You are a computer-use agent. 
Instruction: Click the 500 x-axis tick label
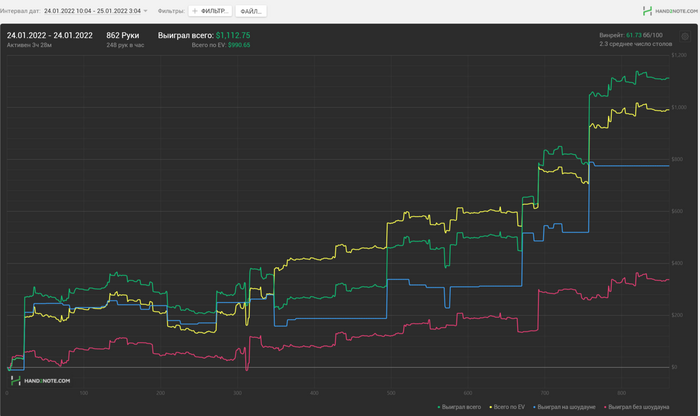coord(391,393)
